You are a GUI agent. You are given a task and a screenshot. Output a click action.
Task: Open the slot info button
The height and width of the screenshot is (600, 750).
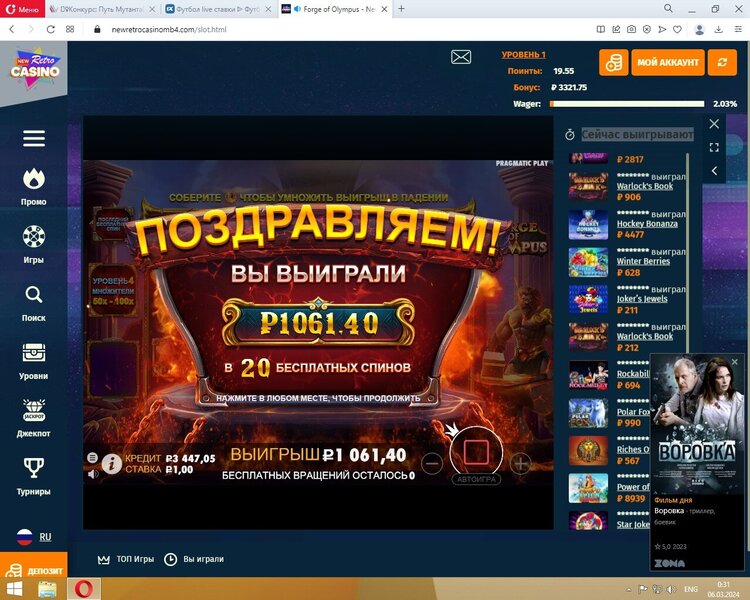(x=111, y=463)
